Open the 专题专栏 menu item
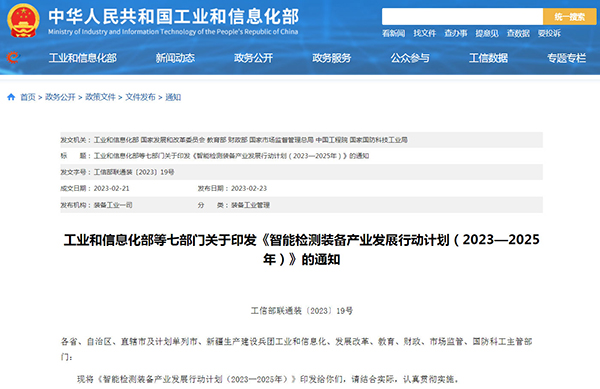Image resolution: width=600 pixels, height=389 pixels. click(566, 58)
